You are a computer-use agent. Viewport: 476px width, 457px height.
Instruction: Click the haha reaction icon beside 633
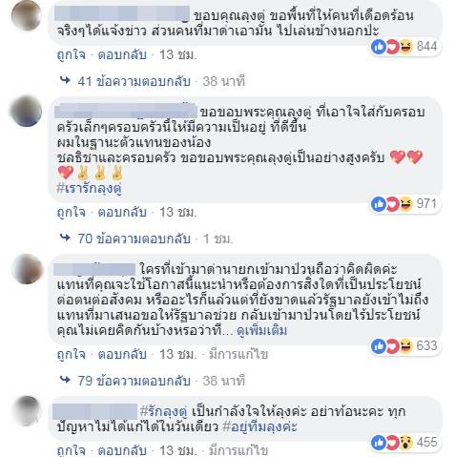pyautogui.click(x=405, y=346)
